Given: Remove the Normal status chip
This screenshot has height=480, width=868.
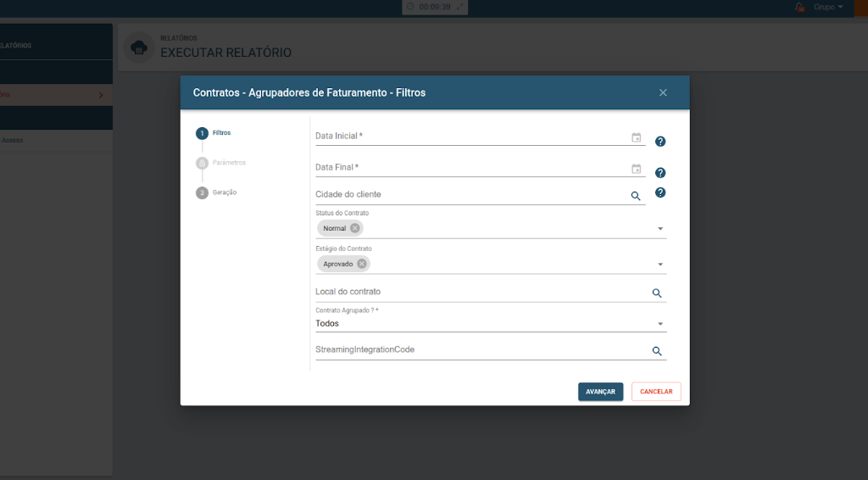Looking at the screenshot, I should pos(354,228).
